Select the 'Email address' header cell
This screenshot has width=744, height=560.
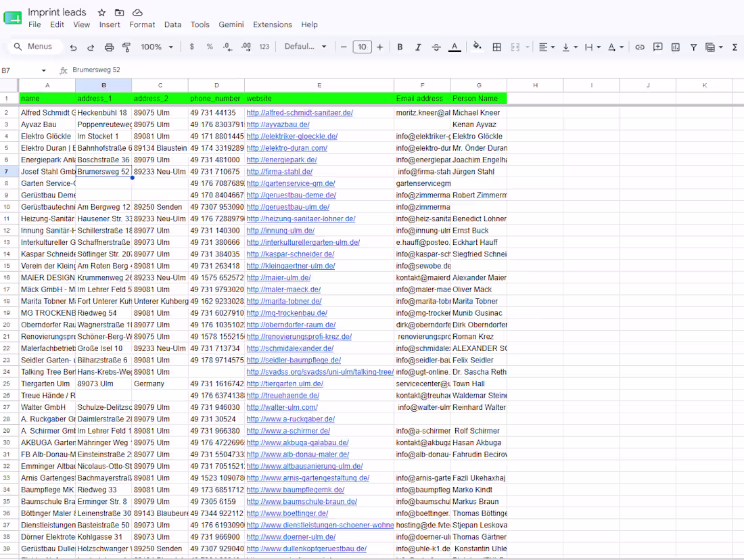click(422, 99)
